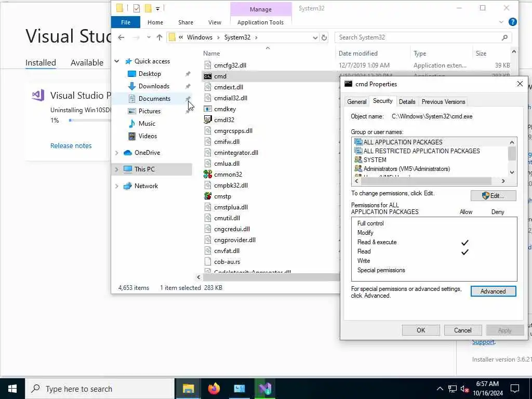
Task: Open the Previous Versions tab
Action: [443, 102]
